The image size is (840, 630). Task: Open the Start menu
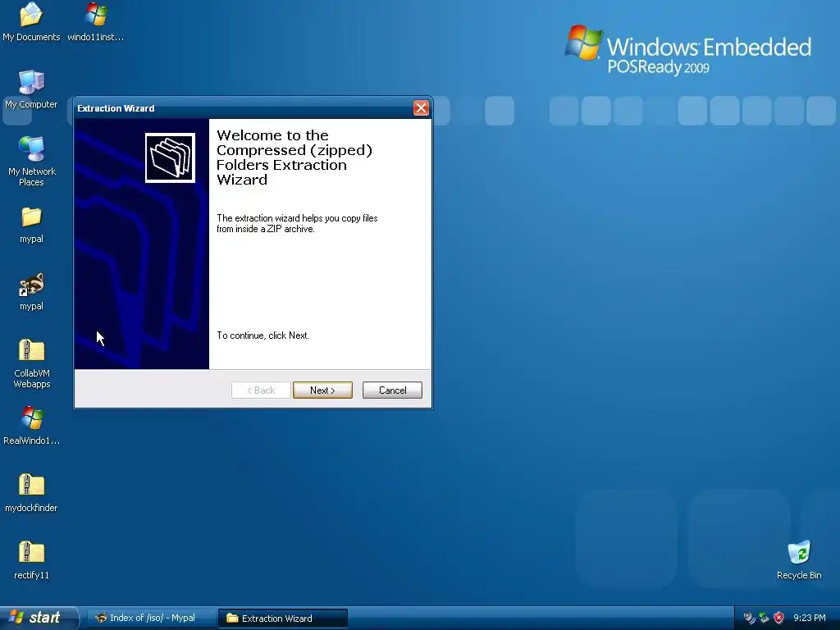pos(39,618)
